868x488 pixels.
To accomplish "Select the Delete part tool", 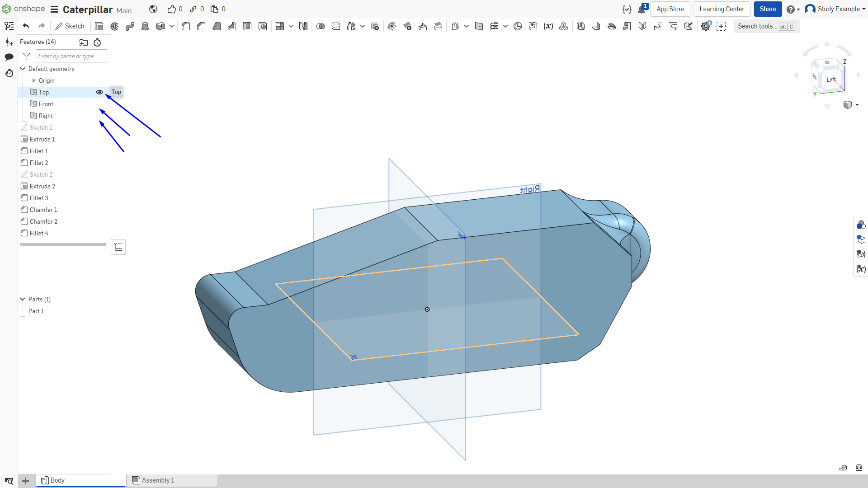I will 375,26.
